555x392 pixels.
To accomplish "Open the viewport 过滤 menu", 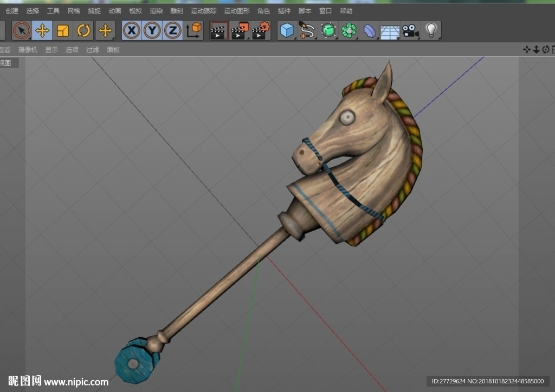I will tap(92, 50).
